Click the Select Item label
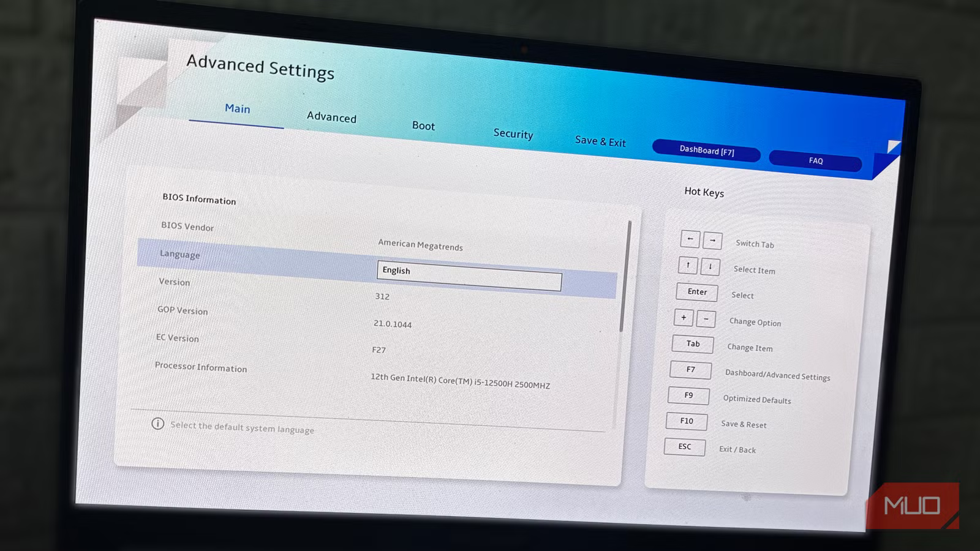 754,270
